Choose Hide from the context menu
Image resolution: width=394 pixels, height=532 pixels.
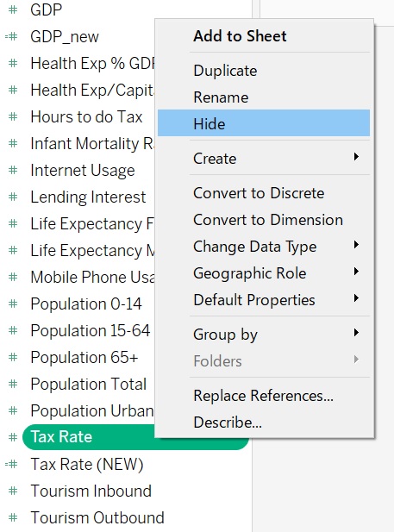click(264, 123)
